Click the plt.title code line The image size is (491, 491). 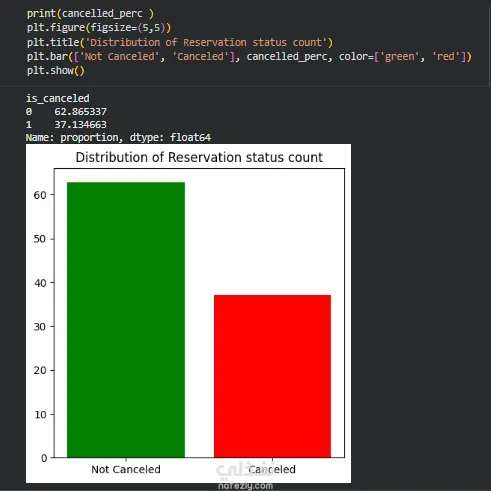180,42
